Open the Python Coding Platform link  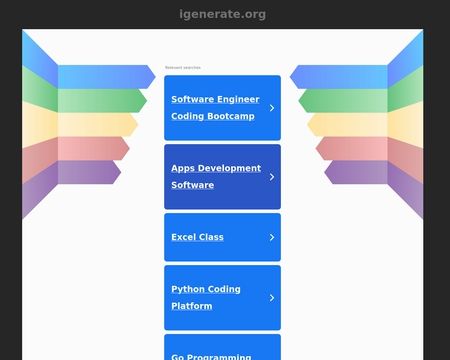[222, 298]
